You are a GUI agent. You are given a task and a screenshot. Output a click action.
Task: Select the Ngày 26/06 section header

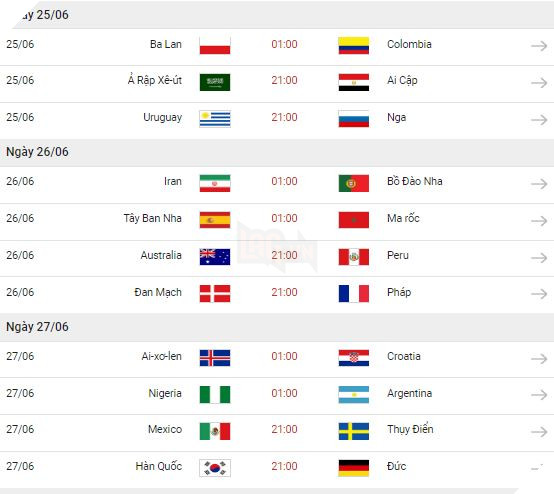pos(277,152)
